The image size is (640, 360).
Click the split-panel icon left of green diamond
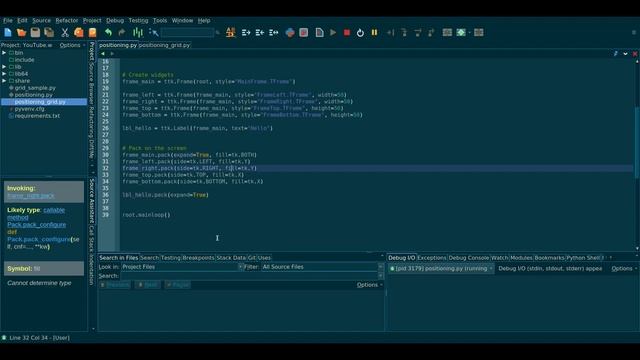point(447,32)
